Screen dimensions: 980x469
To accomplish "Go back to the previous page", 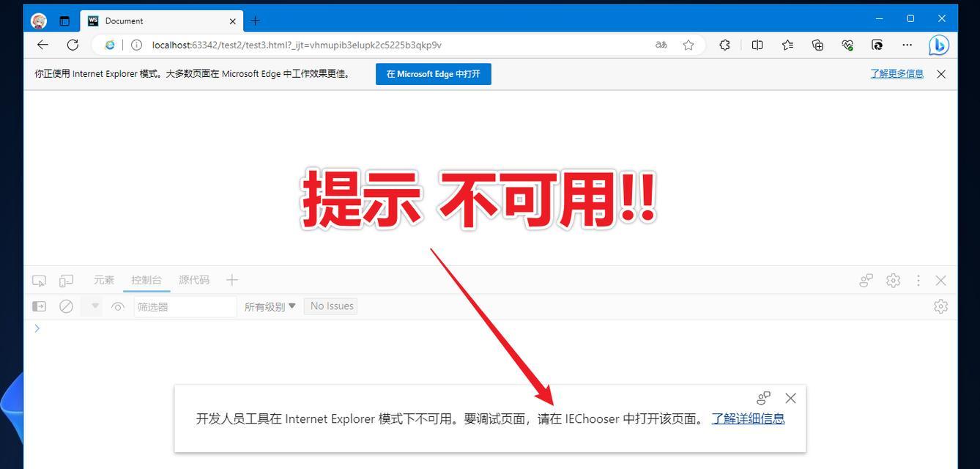I will (x=42, y=45).
